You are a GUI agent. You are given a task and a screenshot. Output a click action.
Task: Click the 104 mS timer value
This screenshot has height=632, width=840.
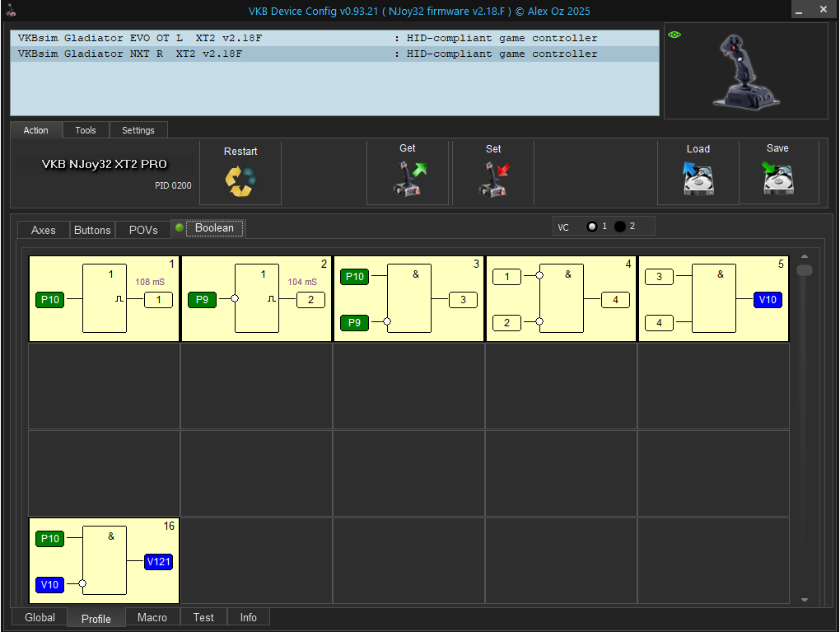tap(302, 282)
